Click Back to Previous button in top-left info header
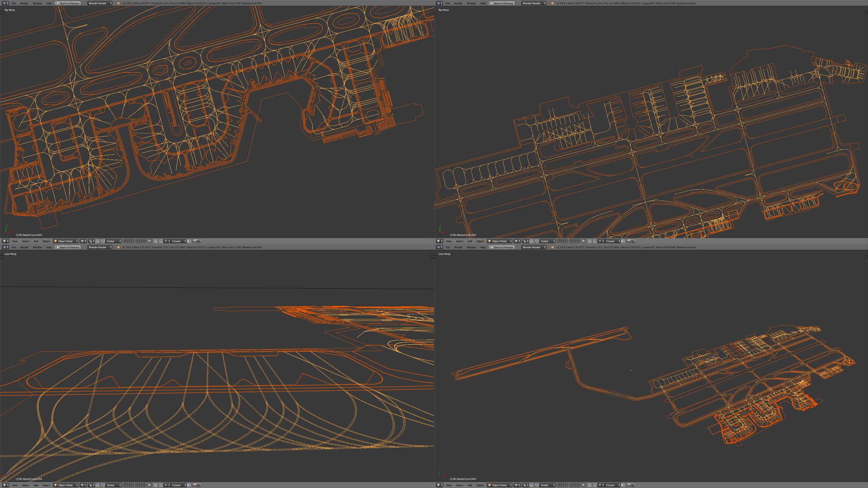 pyautogui.click(x=67, y=3)
